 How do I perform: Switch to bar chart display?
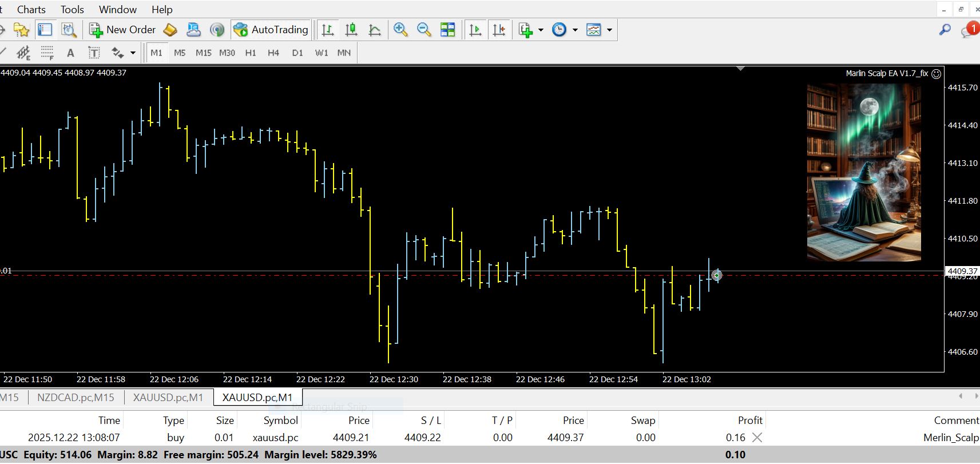(x=328, y=30)
